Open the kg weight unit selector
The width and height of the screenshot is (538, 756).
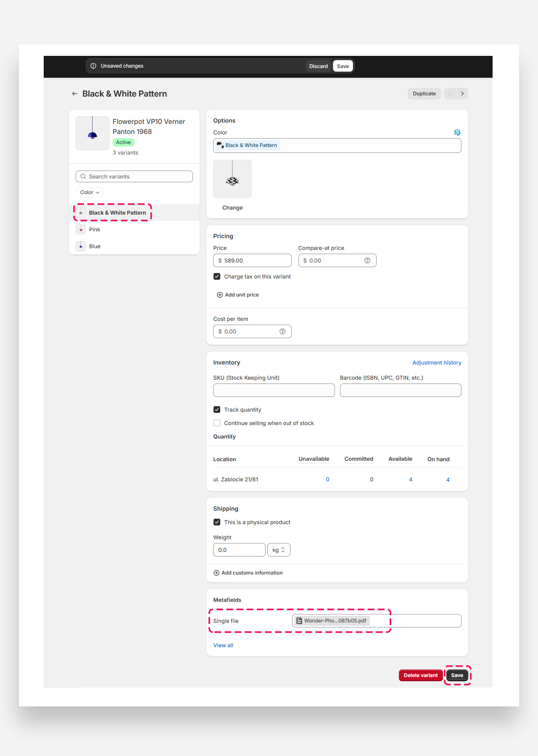279,550
